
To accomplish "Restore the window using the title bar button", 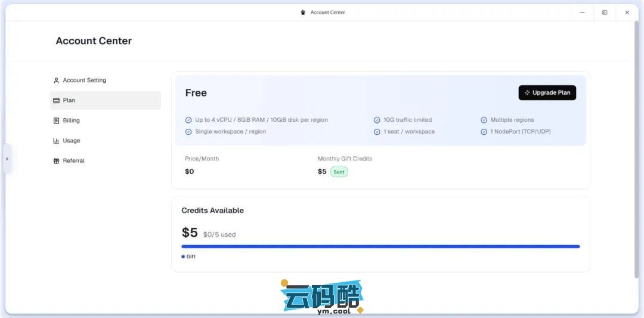I will pos(604,13).
